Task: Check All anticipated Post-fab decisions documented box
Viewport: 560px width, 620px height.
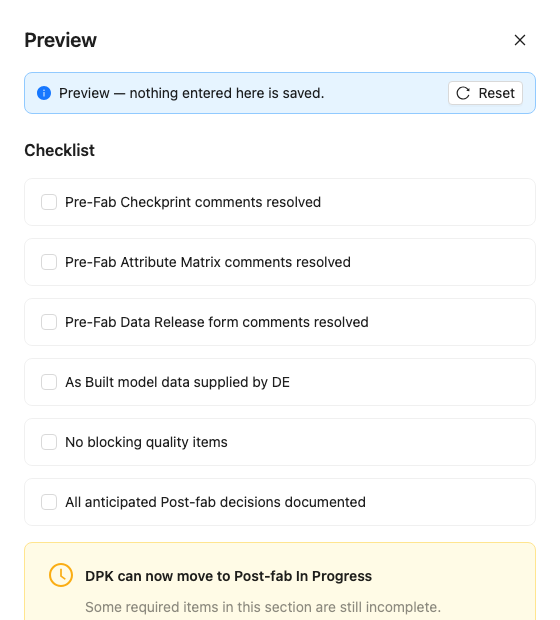Action: 49,502
